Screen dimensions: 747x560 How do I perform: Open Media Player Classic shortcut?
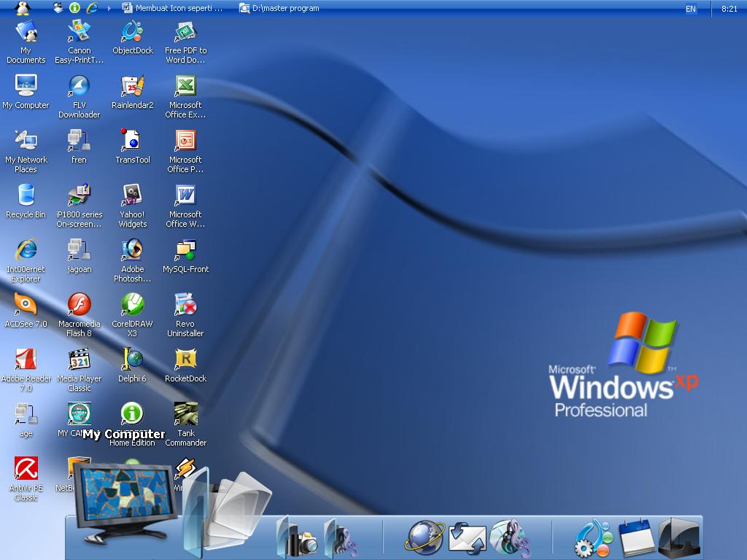(x=79, y=370)
